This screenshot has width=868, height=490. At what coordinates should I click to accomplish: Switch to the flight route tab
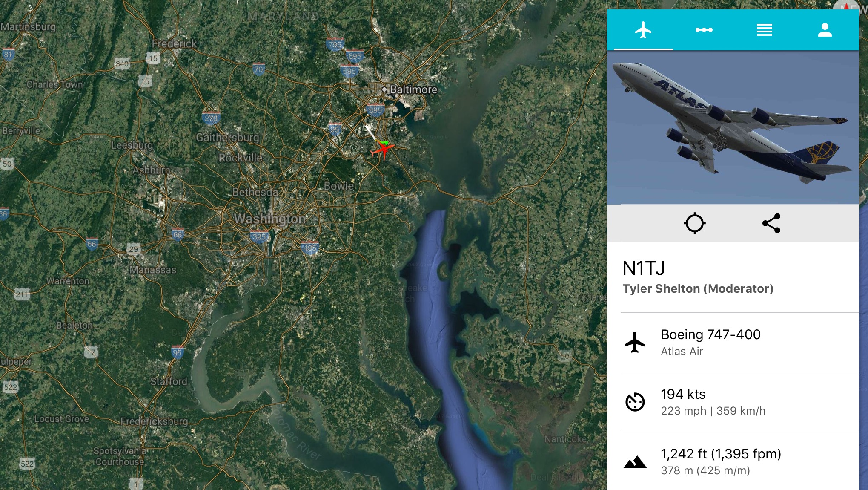tap(704, 30)
